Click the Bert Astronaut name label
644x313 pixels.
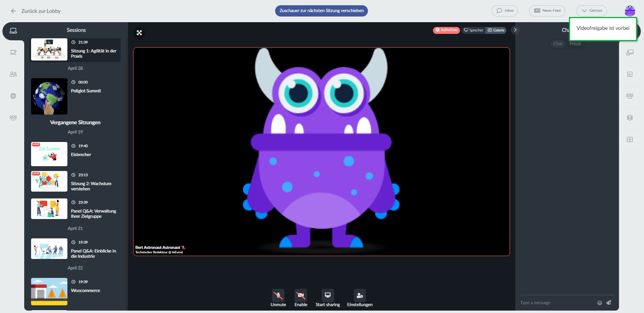158,247
